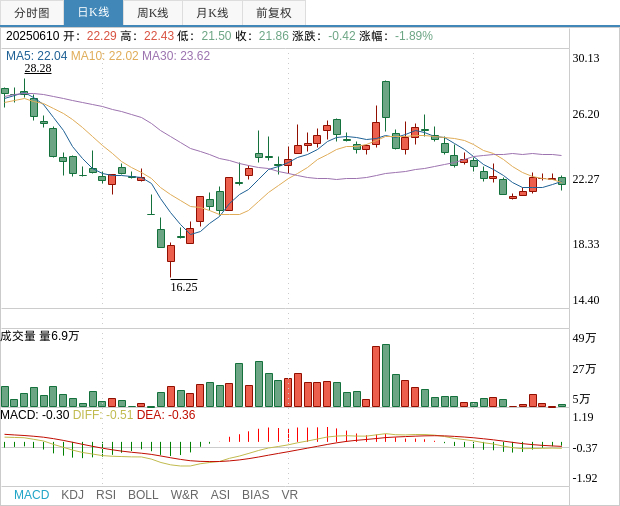This screenshot has height=506, width=620.
Task: Switch indicator to KDJ
Action: coord(72,495)
